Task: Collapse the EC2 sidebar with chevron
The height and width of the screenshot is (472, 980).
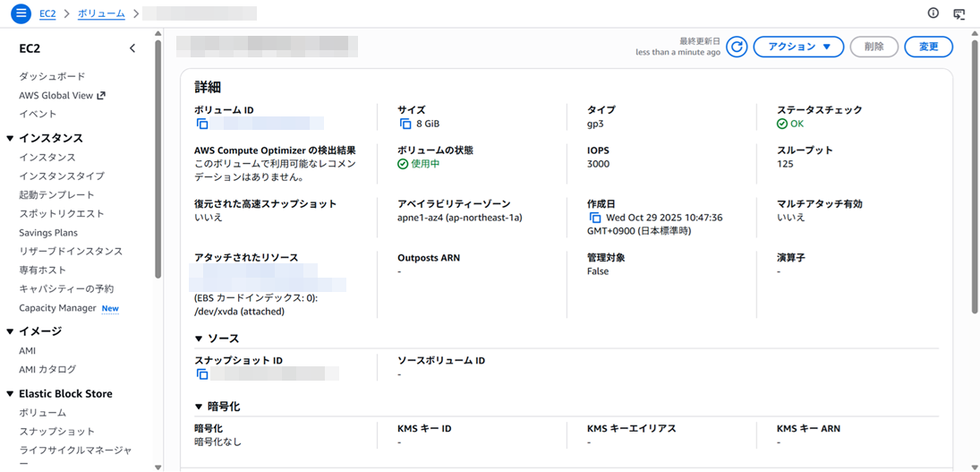Action: click(x=132, y=48)
